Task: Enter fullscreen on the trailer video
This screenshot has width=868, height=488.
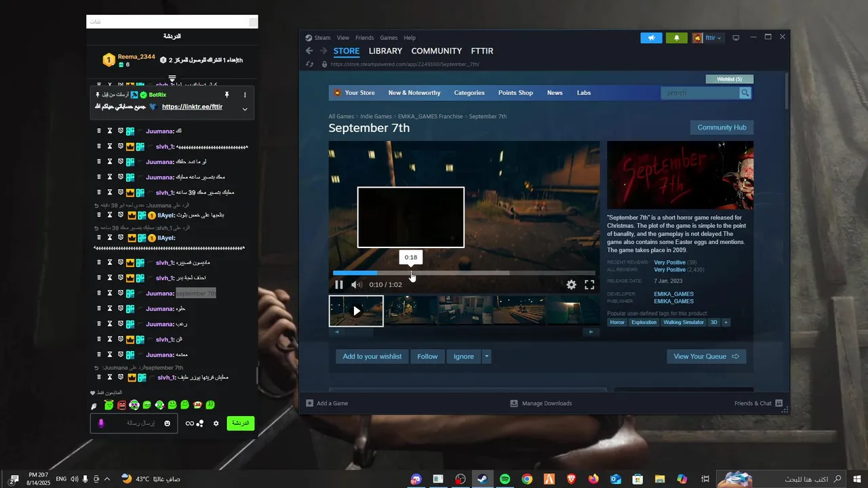Action: pyautogui.click(x=589, y=285)
